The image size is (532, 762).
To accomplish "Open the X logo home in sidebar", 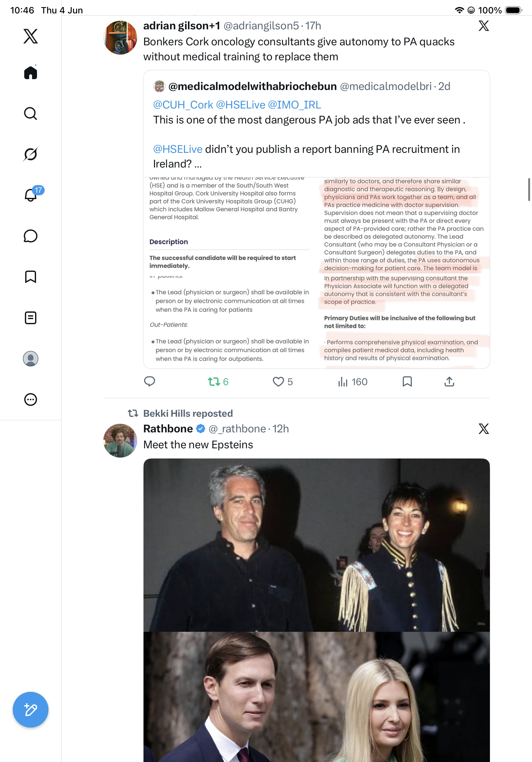I will [x=31, y=36].
